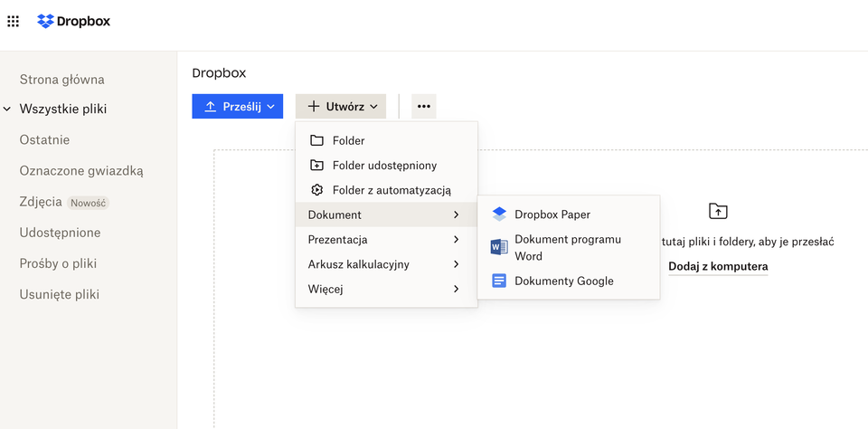Screen dimensions: 868x429
Task: Open Udostępnione in sidebar
Action: coord(61,233)
